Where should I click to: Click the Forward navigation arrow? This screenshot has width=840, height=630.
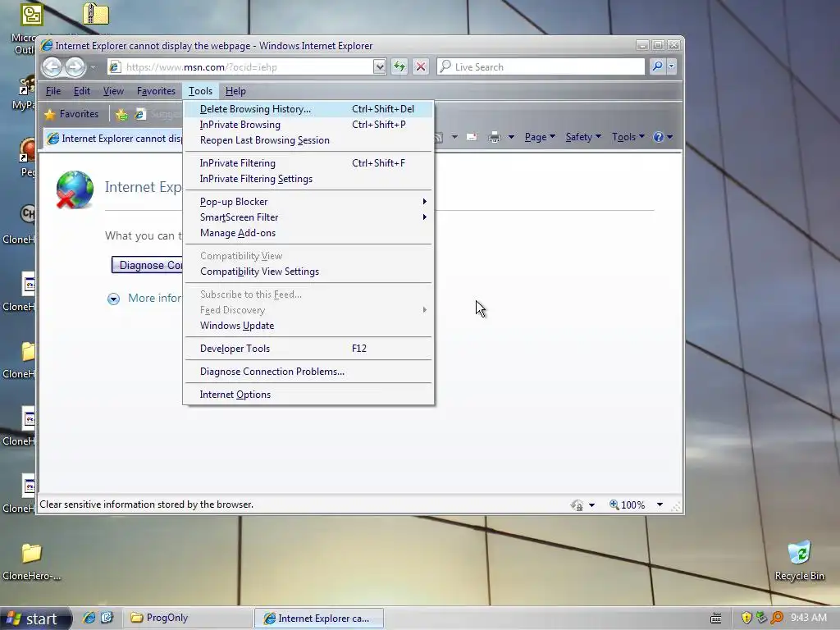coord(75,67)
